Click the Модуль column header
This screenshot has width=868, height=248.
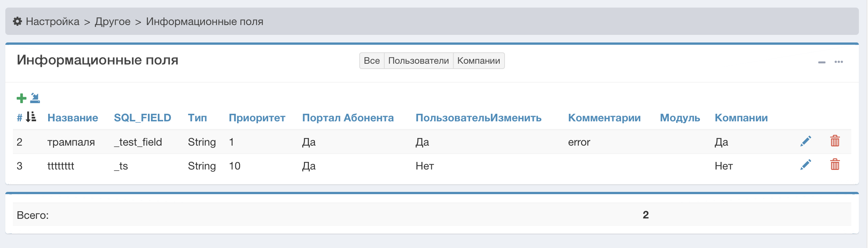point(679,118)
